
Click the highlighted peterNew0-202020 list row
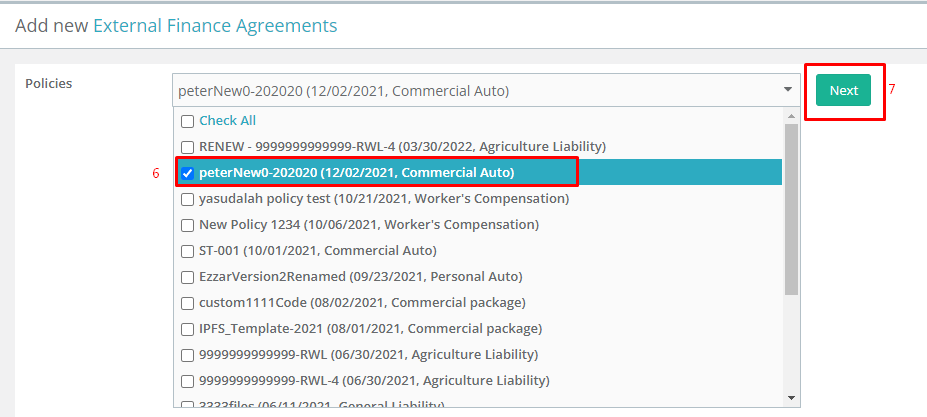tap(479, 173)
